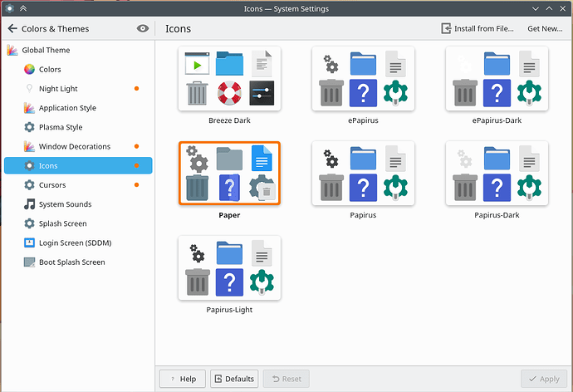
Task: Select the Application Style entry
Action: point(67,108)
